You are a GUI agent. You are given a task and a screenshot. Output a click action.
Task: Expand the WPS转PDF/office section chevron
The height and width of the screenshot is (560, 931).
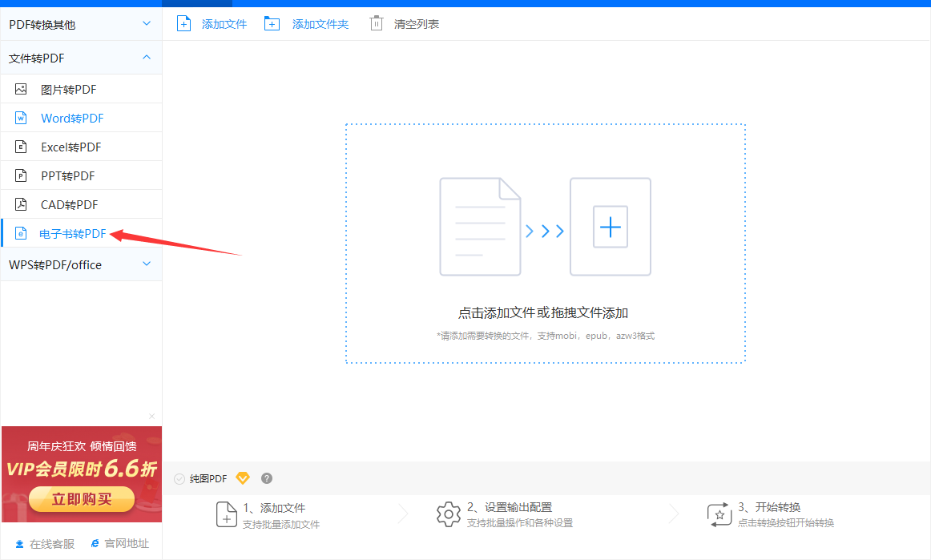pos(147,264)
